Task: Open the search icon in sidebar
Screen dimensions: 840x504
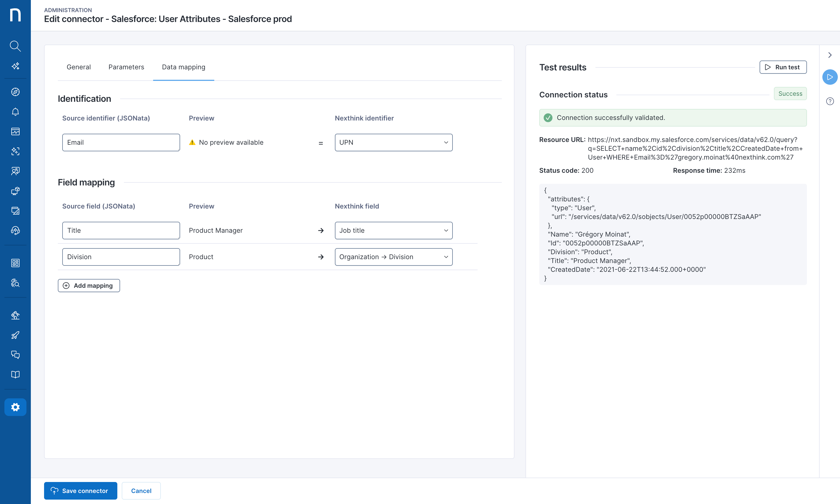Action: coord(15,46)
